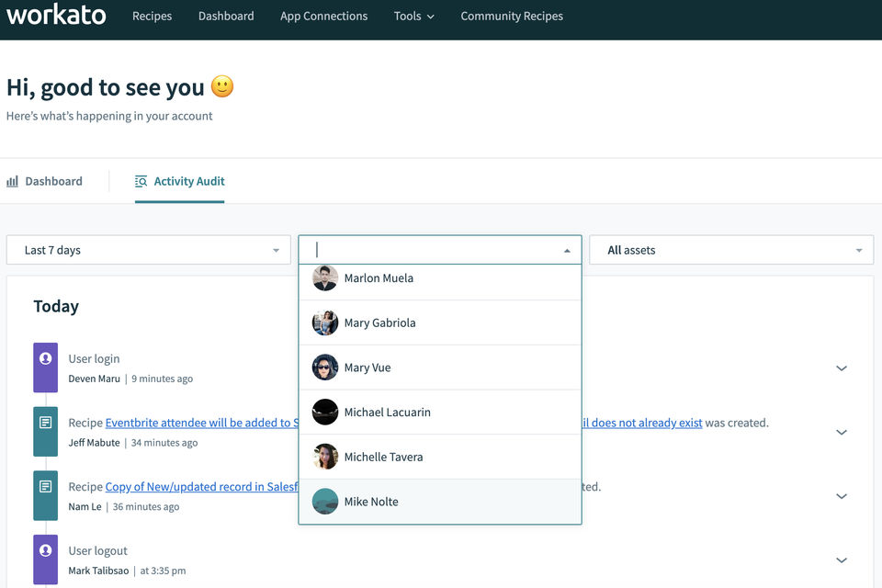The image size is (882, 588).
Task: Select Mary Vue from the list
Action: click(x=440, y=367)
